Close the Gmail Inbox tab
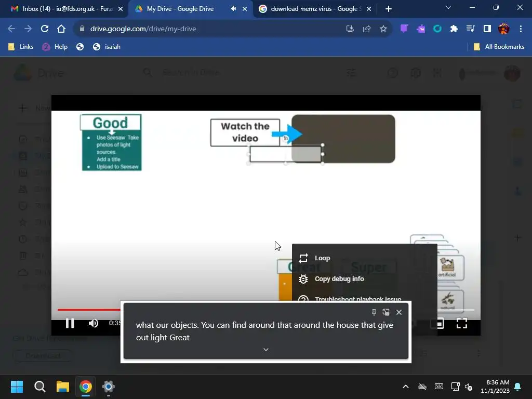The image size is (532, 399). [121, 9]
